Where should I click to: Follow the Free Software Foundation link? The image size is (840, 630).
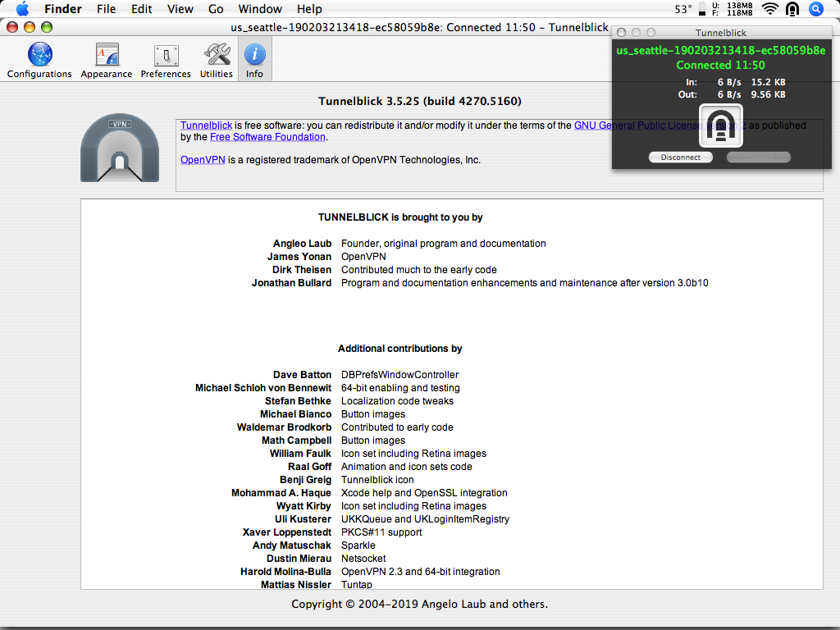(x=268, y=137)
